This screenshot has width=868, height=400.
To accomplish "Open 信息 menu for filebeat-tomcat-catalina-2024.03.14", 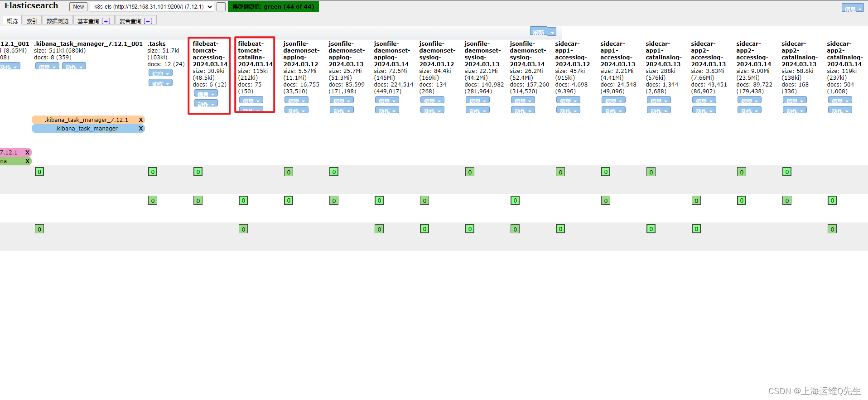I will [x=251, y=100].
